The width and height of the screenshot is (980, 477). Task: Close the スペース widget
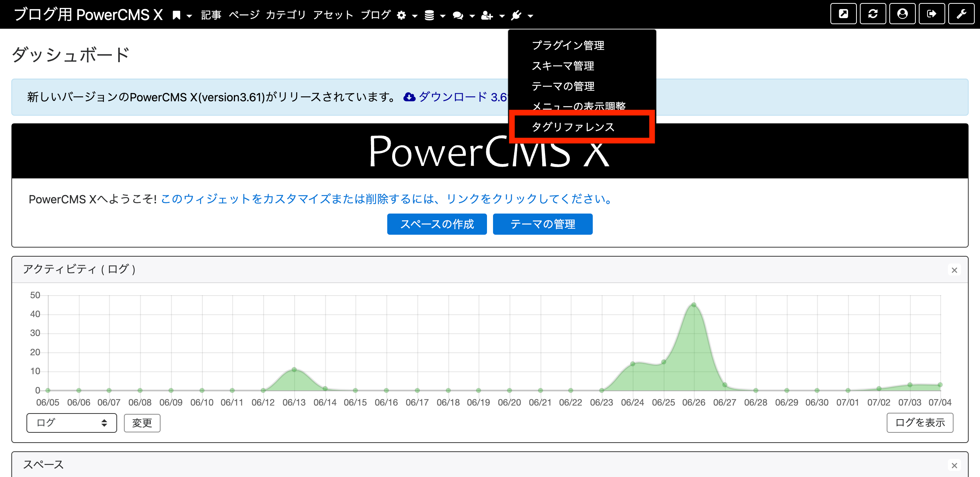[954, 466]
